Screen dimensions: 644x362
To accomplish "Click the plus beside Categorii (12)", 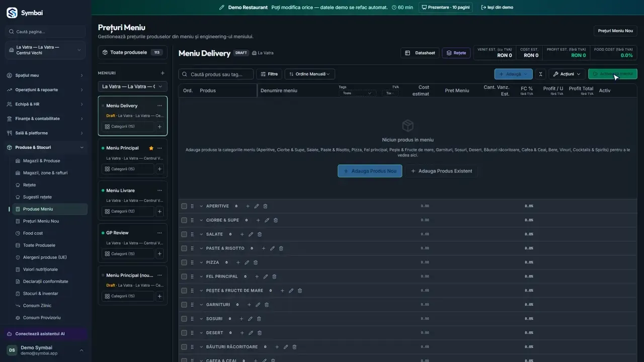I will tap(159, 212).
